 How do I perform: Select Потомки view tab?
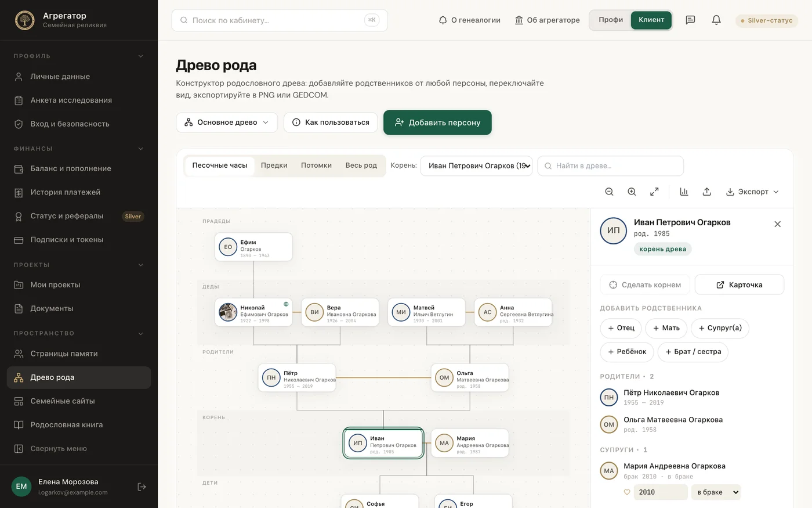[x=316, y=165]
